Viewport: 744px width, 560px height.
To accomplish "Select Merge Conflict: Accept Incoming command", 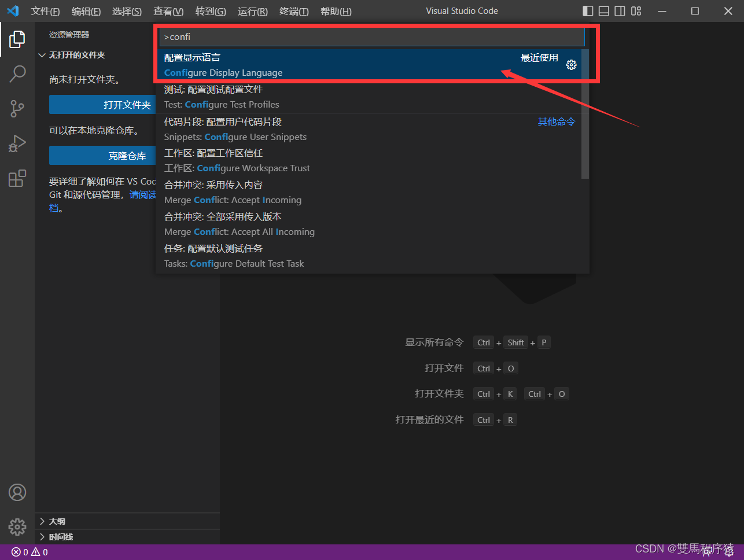I will pyautogui.click(x=369, y=192).
